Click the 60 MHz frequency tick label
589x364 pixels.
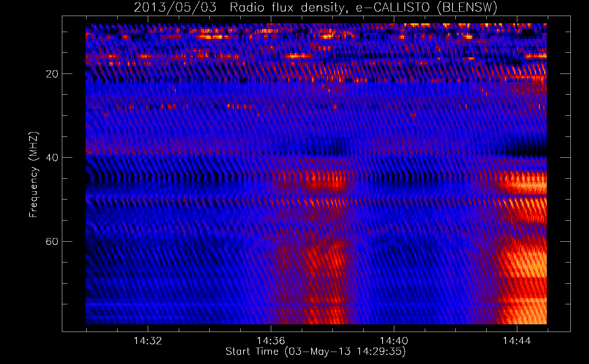[x=52, y=242]
